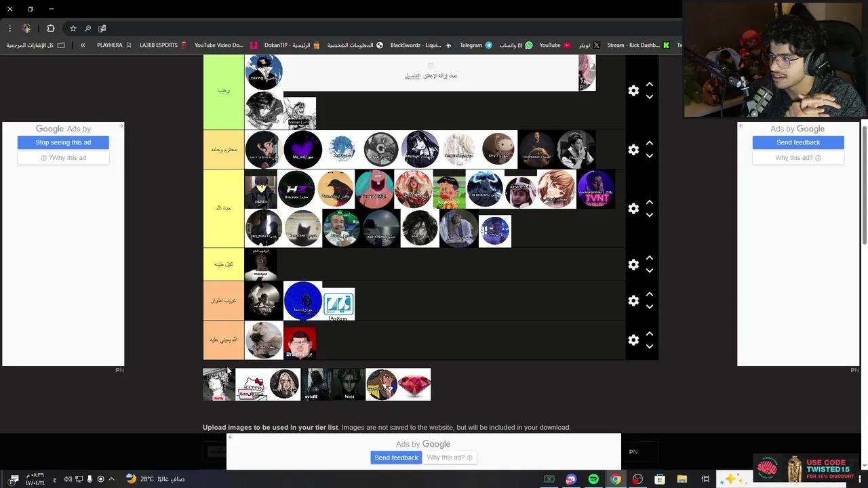Screen dimensions: 868x488
Task: Open settings gear for غريب اطوار tier
Action: [x=633, y=301]
